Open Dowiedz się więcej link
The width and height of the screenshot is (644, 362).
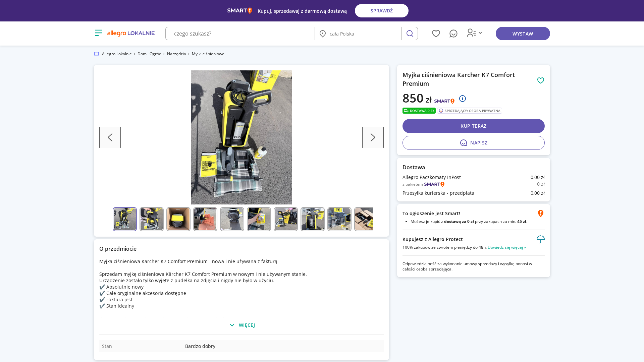coord(507,247)
